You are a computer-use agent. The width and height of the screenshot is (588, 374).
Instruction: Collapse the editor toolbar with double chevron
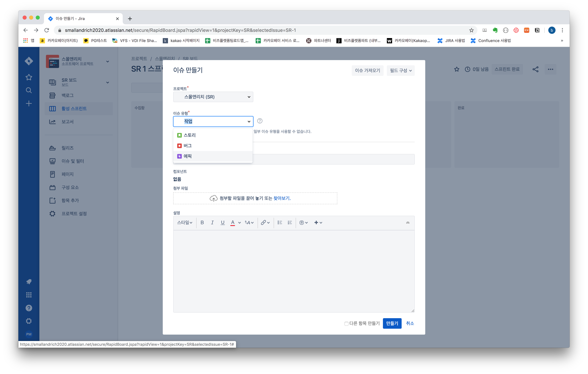tap(408, 222)
